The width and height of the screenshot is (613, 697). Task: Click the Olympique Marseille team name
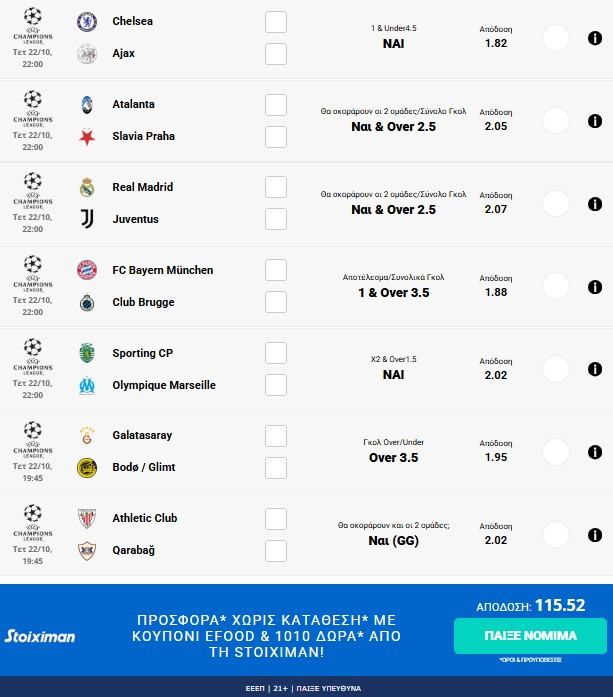coord(163,385)
